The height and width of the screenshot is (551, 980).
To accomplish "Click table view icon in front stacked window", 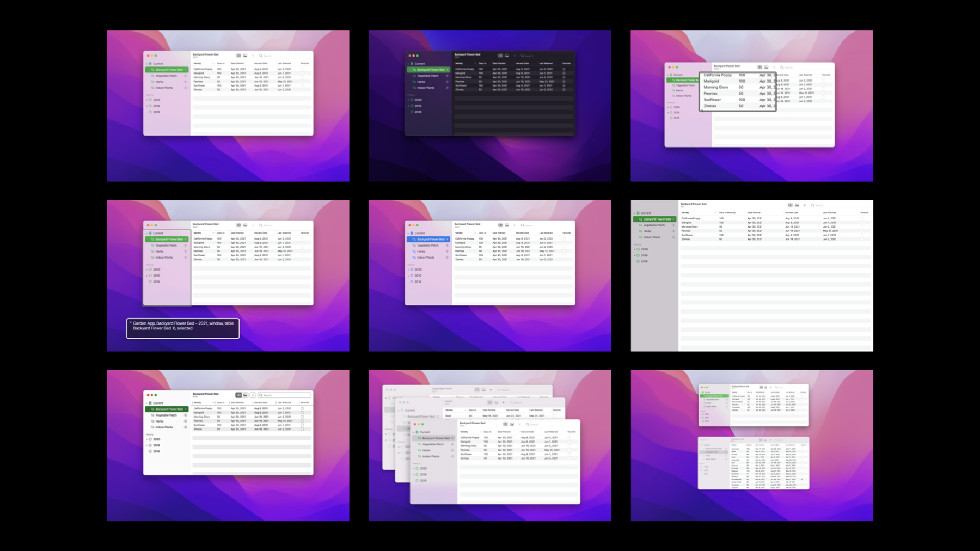I will [505, 424].
